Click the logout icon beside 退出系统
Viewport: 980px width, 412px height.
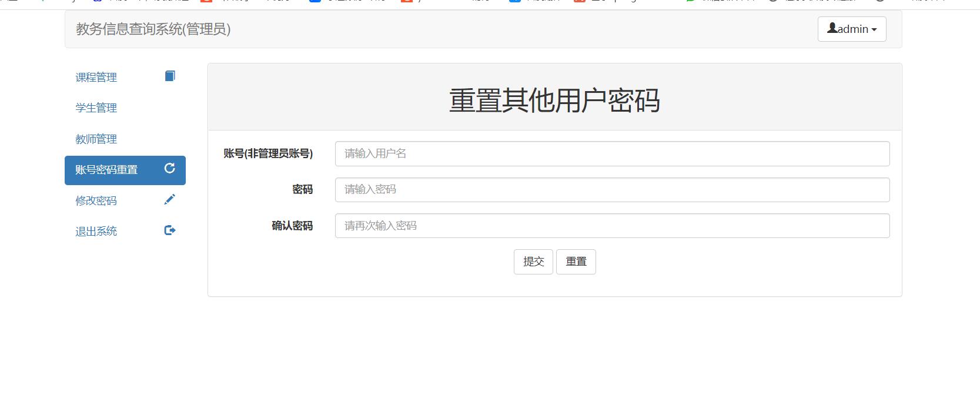[170, 230]
